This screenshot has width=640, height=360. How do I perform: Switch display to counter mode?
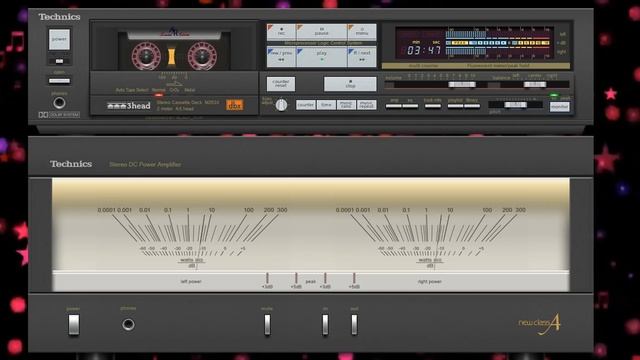(x=306, y=105)
